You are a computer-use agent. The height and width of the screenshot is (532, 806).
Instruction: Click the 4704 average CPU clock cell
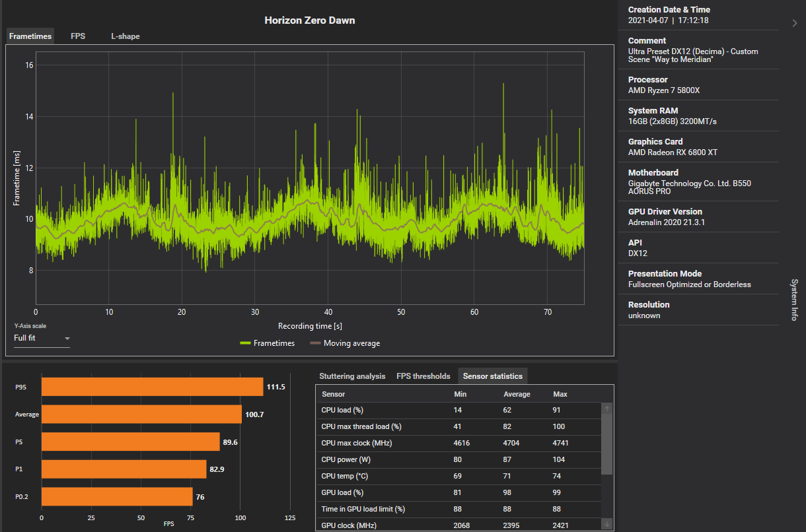click(511, 443)
